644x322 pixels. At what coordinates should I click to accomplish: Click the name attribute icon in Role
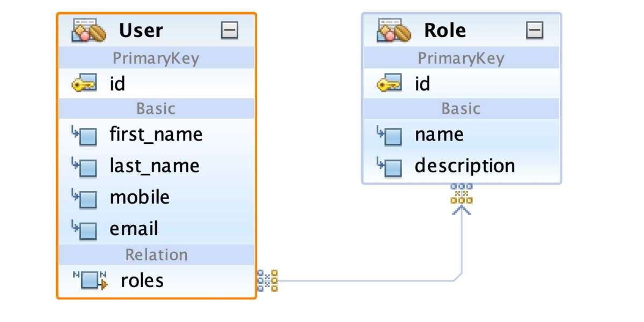point(389,135)
